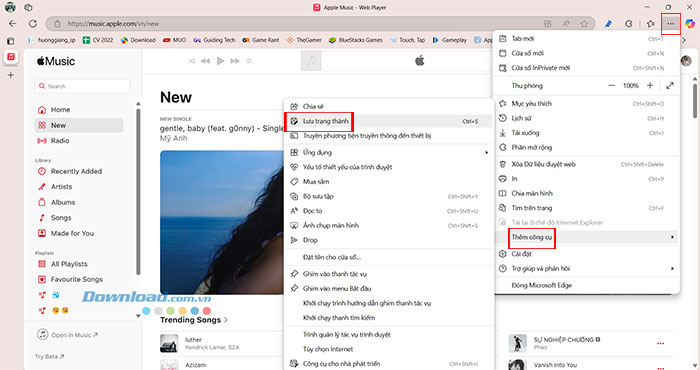Open more options for SỰ NGHIỆP CHƯỚNG
This screenshot has height=370, width=700.
click(661, 344)
